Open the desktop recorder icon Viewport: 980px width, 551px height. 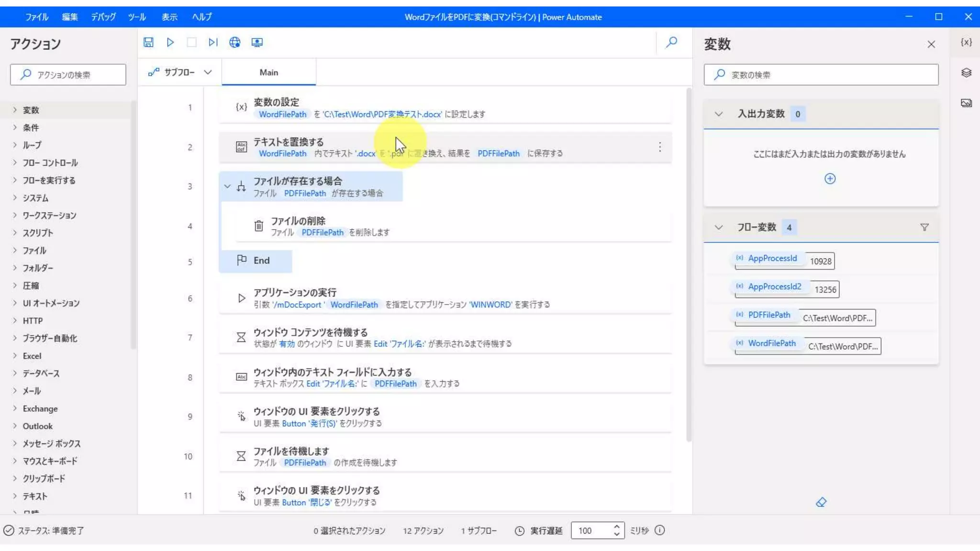tap(257, 42)
